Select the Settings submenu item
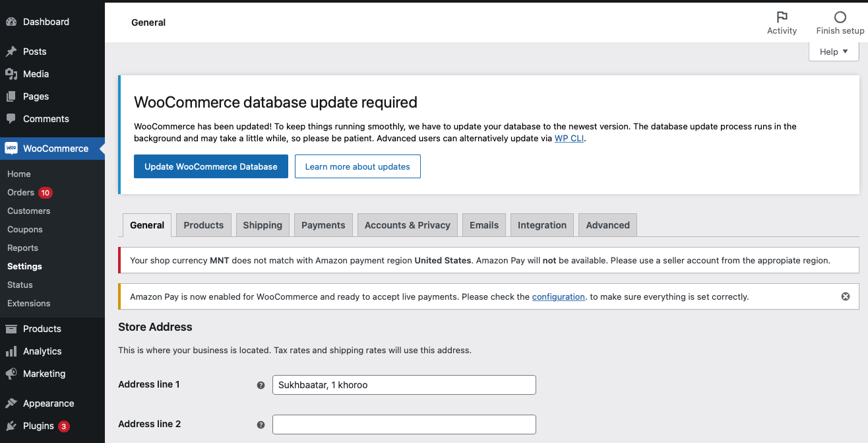This screenshot has width=868, height=443. (24, 267)
